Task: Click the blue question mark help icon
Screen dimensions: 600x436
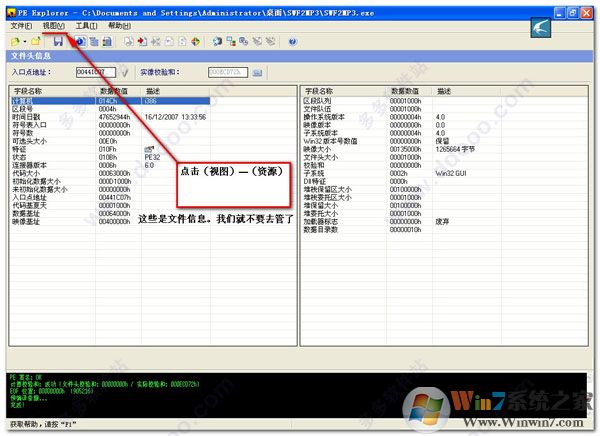Action: coord(293,41)
